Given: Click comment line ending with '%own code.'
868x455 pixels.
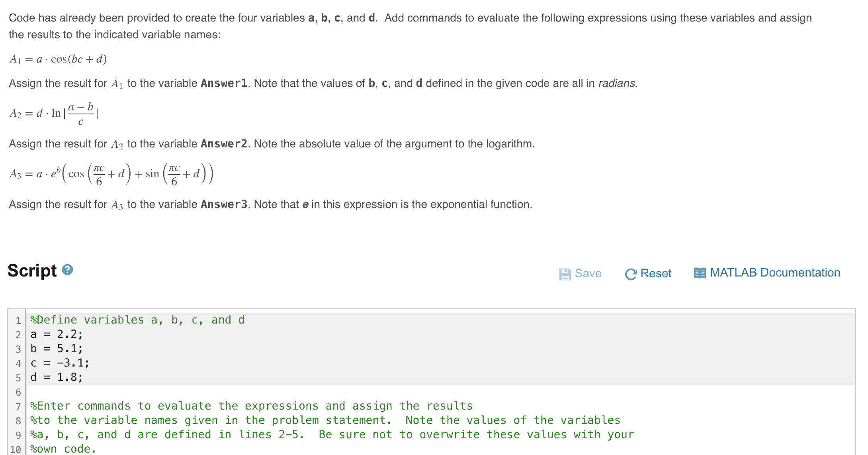Looking at the screenshot, I should 63,449.
